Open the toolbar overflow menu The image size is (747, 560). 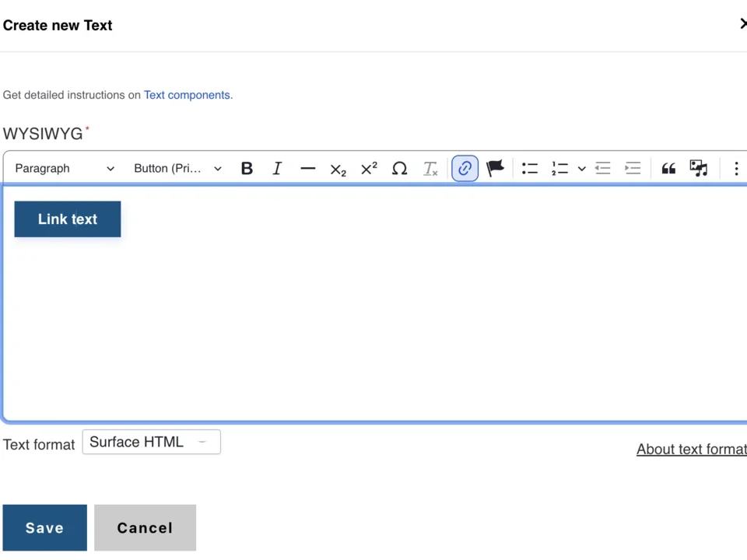click(735, 168)
